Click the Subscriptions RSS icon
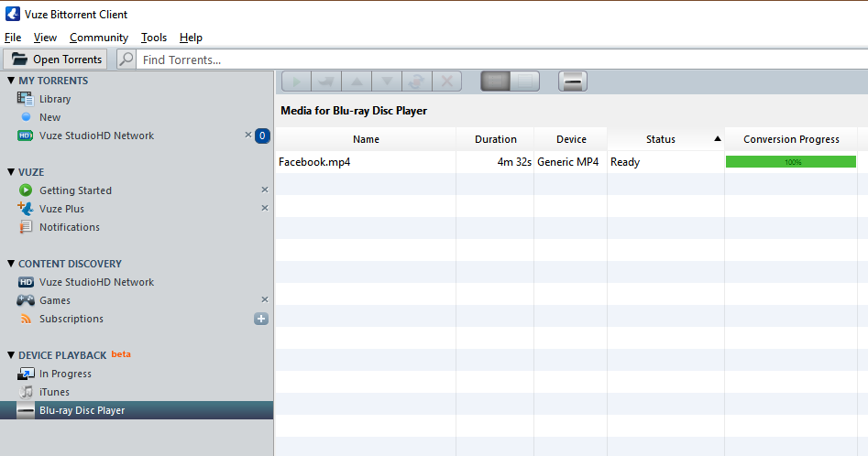The height and width of the screenshot is (456, 868). click(26, 319)
